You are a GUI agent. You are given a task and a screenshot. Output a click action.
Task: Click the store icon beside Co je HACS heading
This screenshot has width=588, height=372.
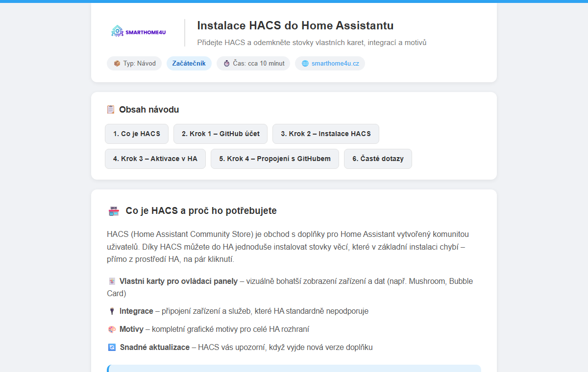coord(114,211)
